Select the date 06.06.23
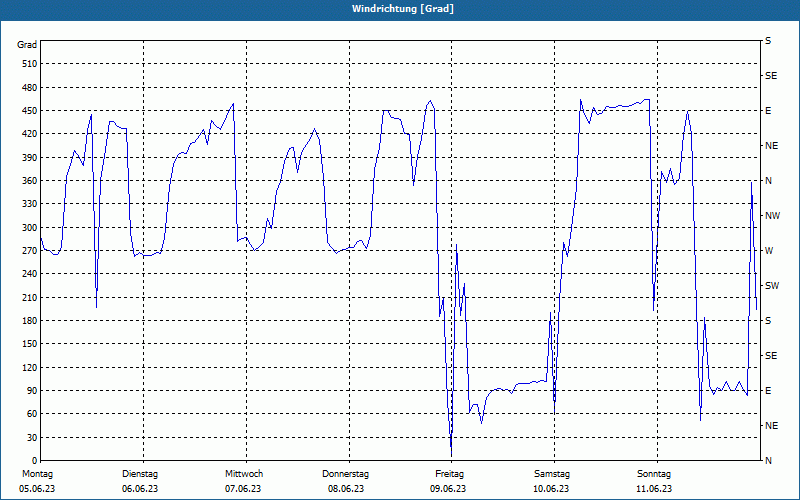Image resolution: width=800 pixels, height=500 pixels. [140, 489]
